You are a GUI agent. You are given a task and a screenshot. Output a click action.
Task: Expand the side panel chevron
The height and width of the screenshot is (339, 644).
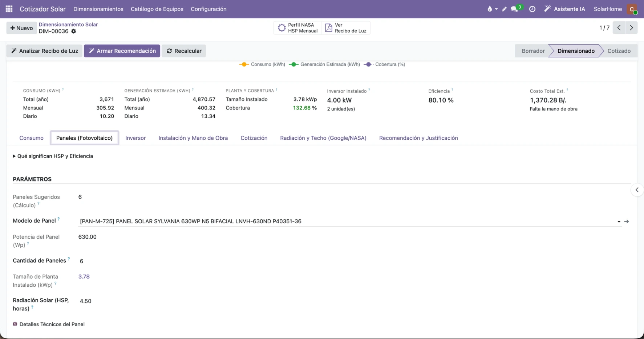(637, 190)
